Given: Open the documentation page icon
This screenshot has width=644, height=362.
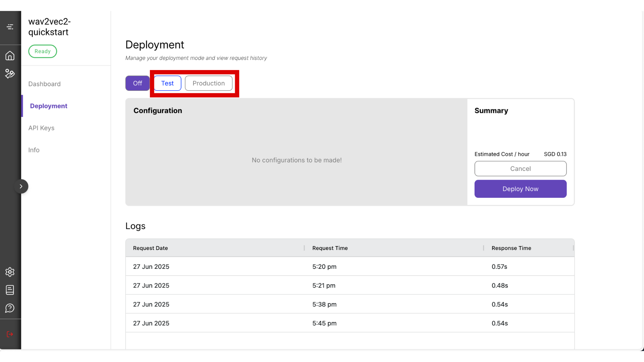Looking at the screenshot, I should (10, 290).
